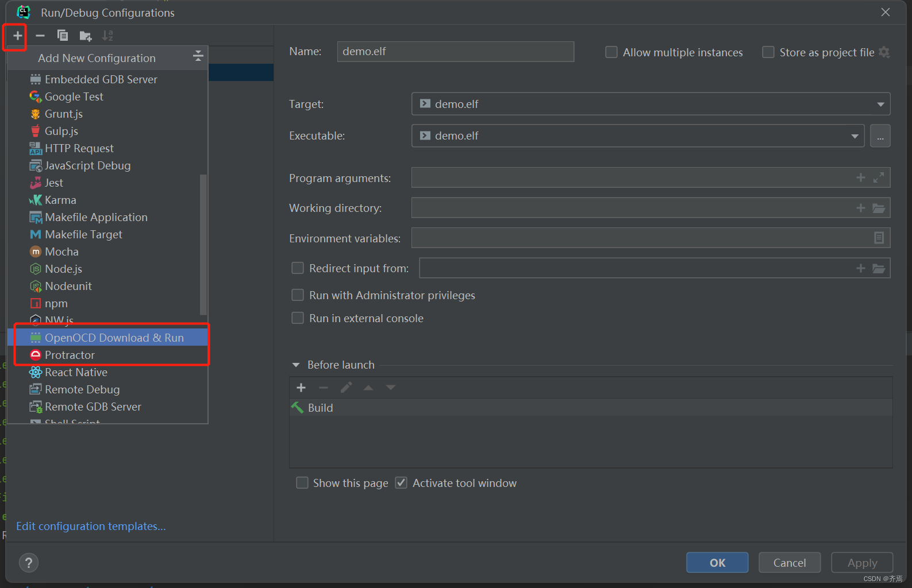Click the Apply button

click(862, 563)
